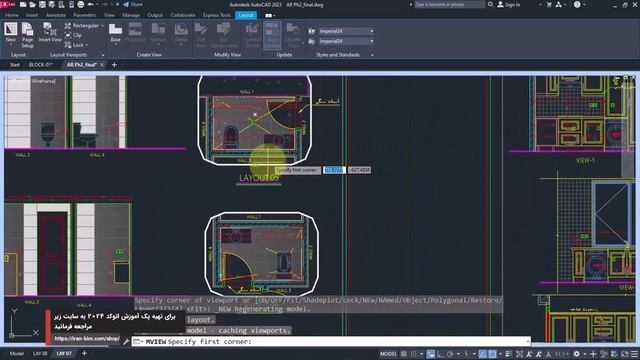Open the Collaborate ribbon tab

pos(183,15)
